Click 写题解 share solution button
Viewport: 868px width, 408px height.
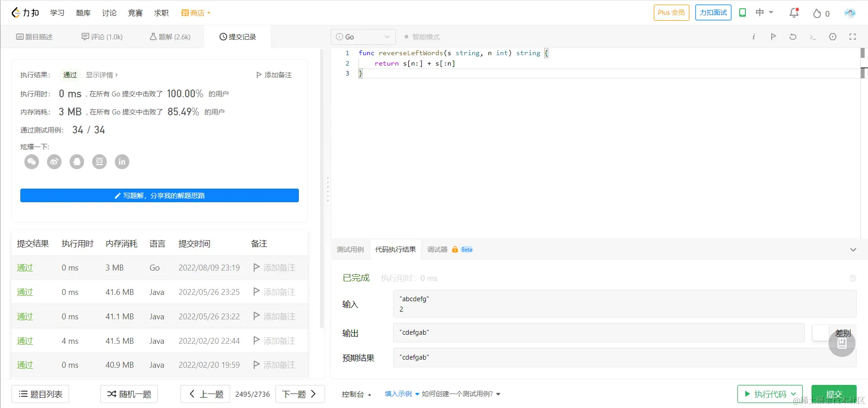160,195
